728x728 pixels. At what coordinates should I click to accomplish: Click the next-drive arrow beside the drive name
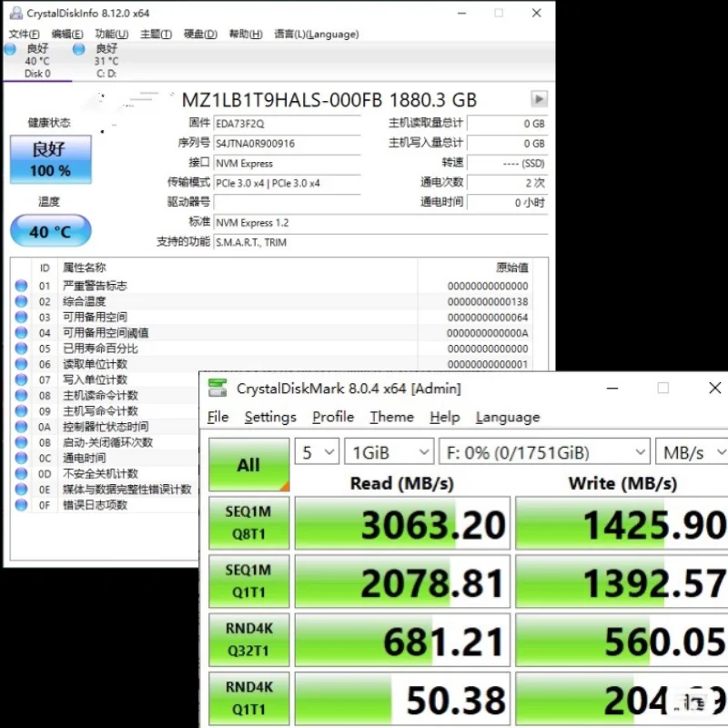tap(538, 99)
